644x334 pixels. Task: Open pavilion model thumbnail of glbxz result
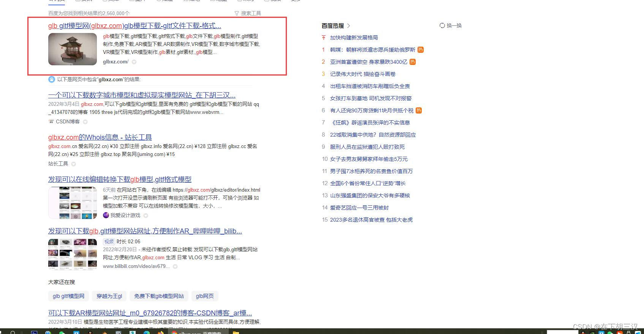click(x=73, y=49)
